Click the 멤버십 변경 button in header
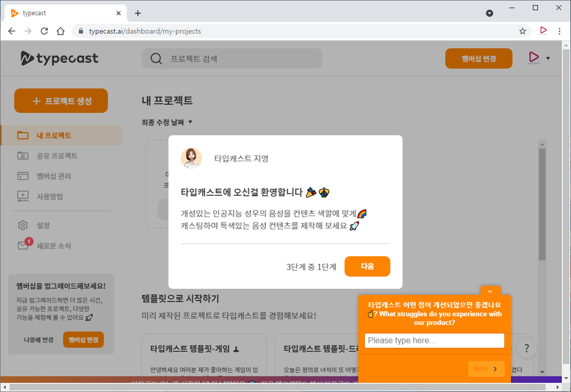 pyautogui.click(x=478, y=58)
